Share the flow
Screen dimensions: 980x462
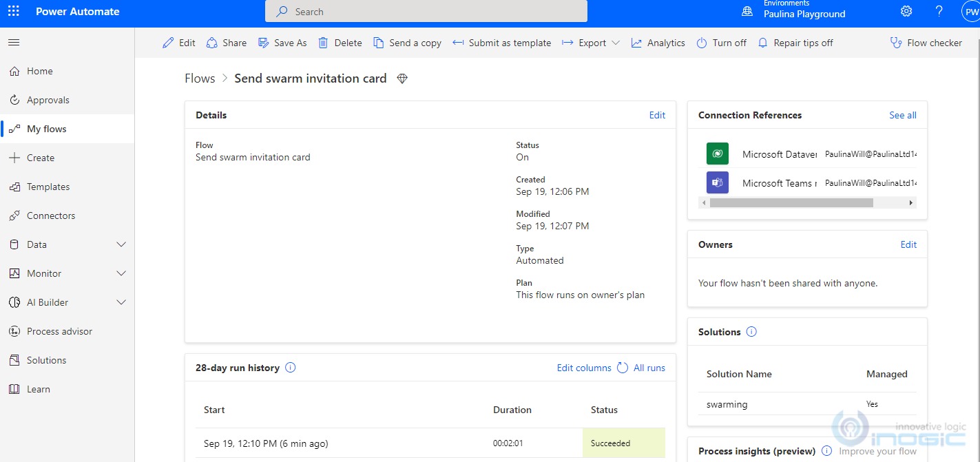[x=227, y=43]
